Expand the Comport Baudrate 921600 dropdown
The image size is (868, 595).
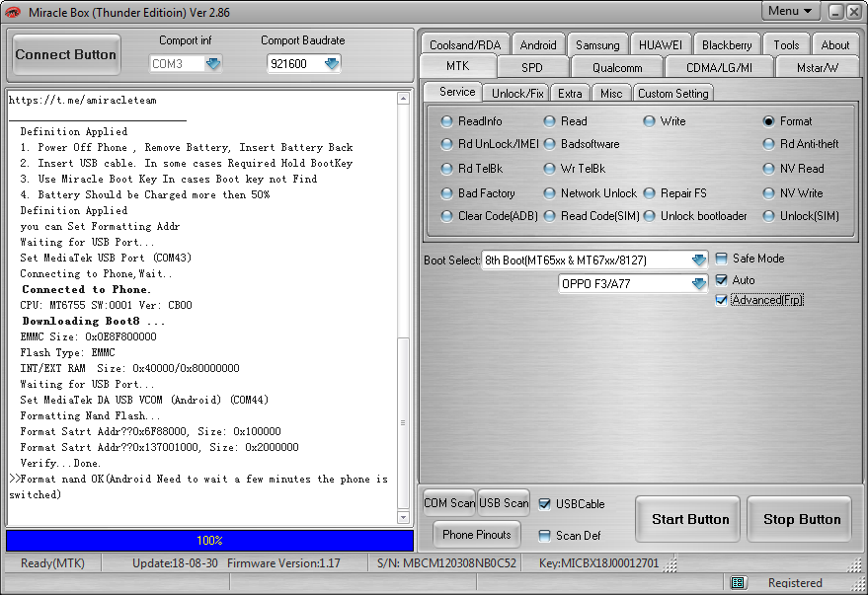332,63
